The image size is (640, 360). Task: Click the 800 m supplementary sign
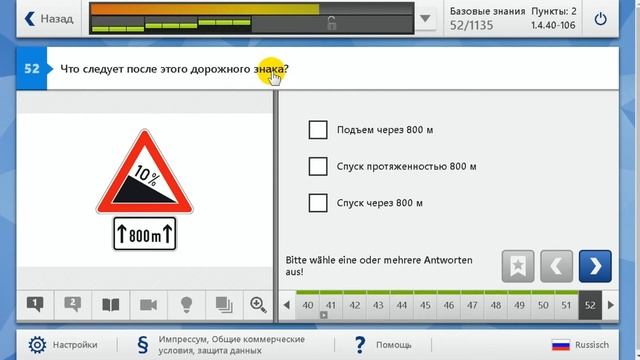[x=144, y=233]
